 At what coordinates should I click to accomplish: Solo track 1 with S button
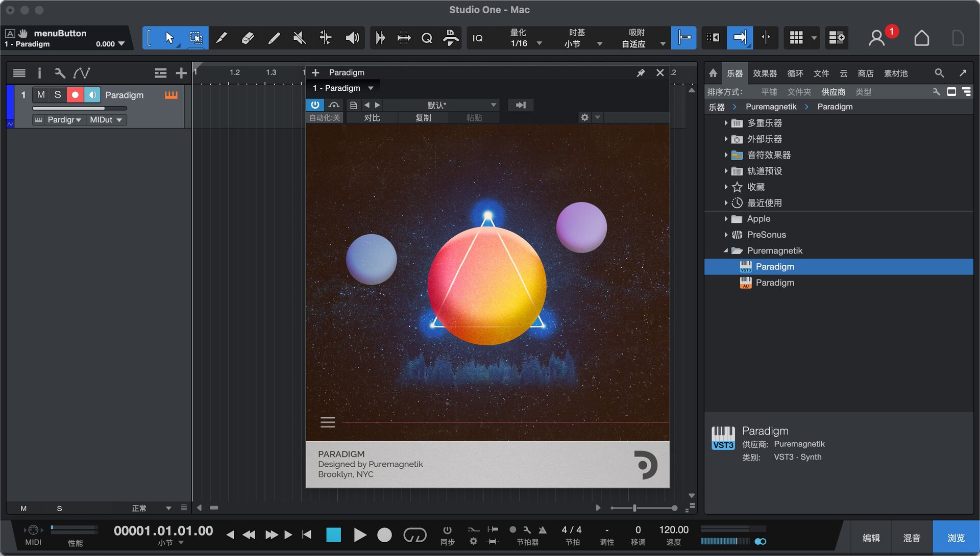click(58, 95)
